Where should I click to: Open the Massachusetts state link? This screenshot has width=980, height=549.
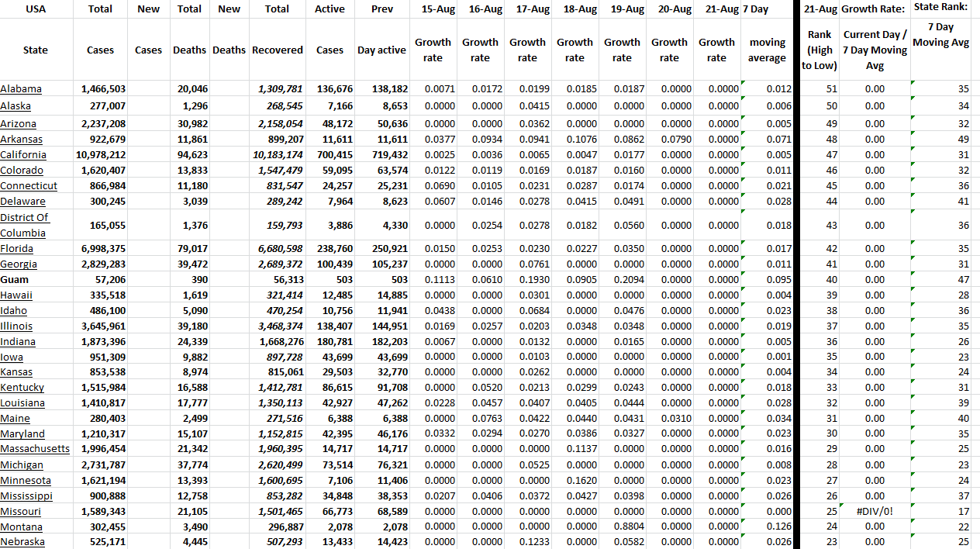tap(35, 449)
